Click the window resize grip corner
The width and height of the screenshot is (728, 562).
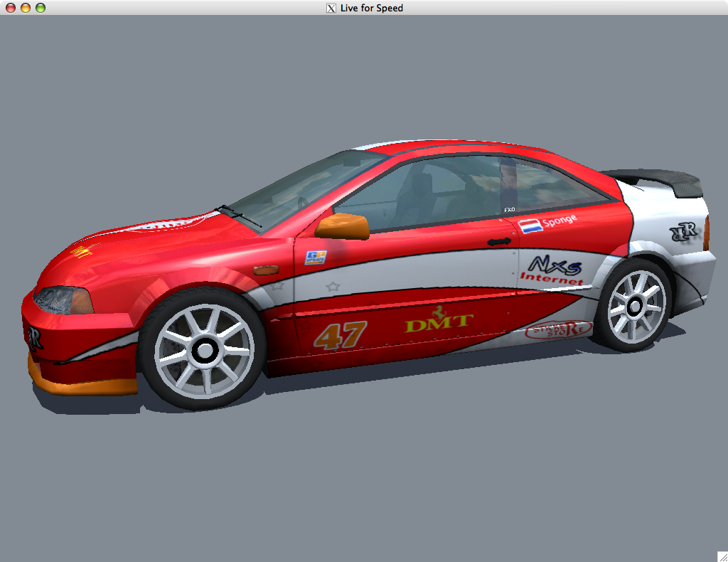[722, 556]
